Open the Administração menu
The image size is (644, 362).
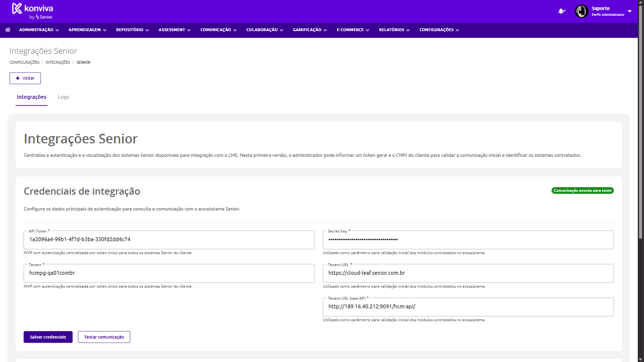(x=39, y=30)
